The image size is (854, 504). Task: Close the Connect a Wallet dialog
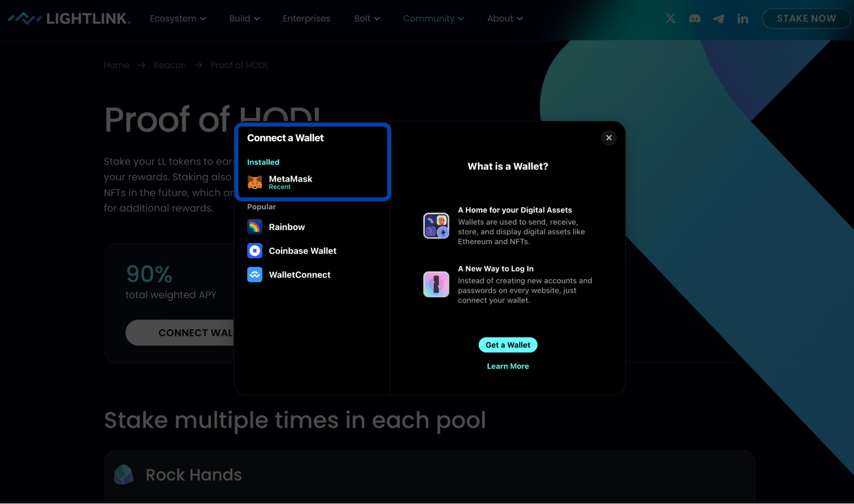coord(608,138)
